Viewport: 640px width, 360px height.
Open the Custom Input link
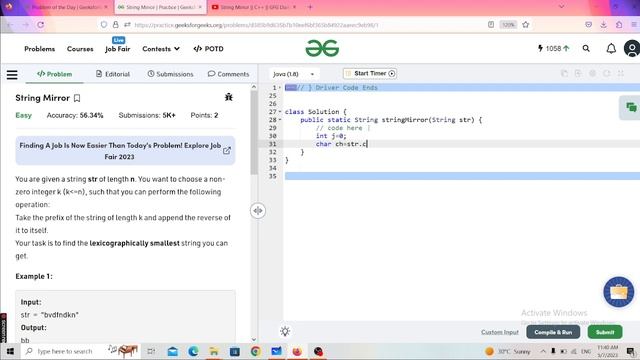pos(500,332)
